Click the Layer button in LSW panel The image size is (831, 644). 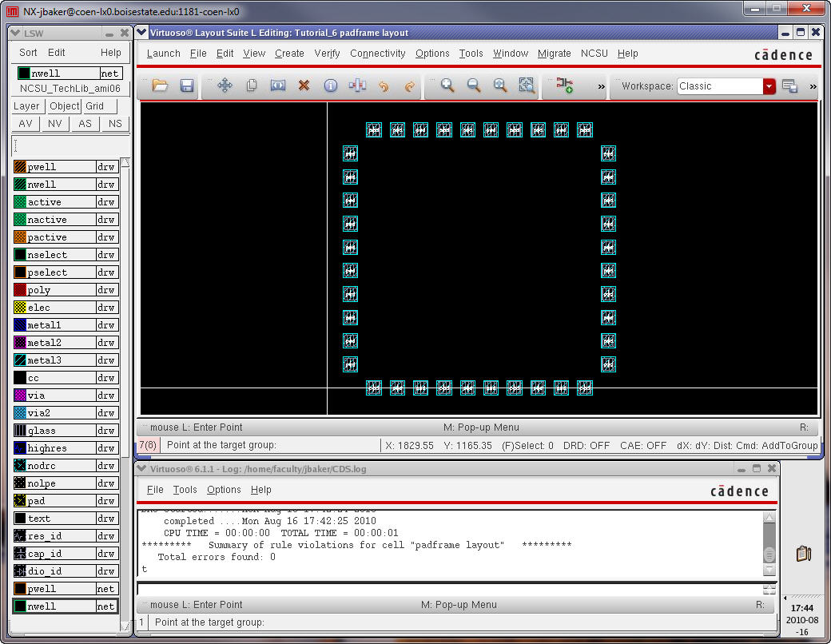tap(26, 105)
